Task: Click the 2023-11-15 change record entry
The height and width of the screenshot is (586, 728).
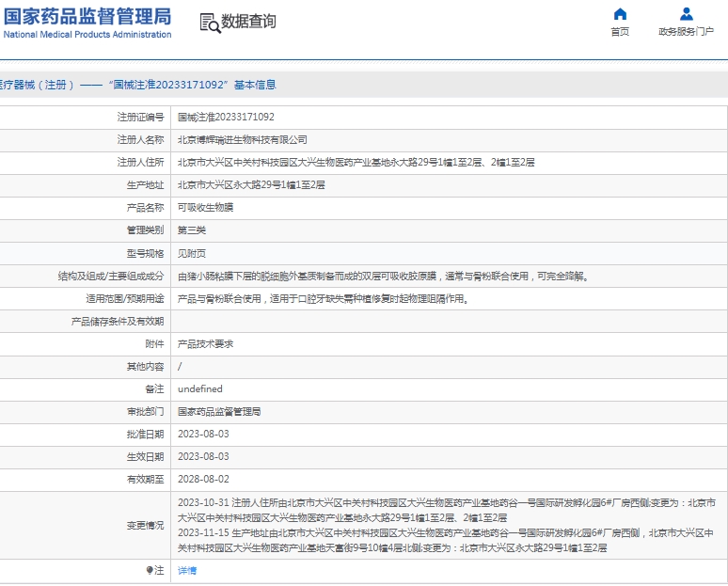Action: (445, 541)
